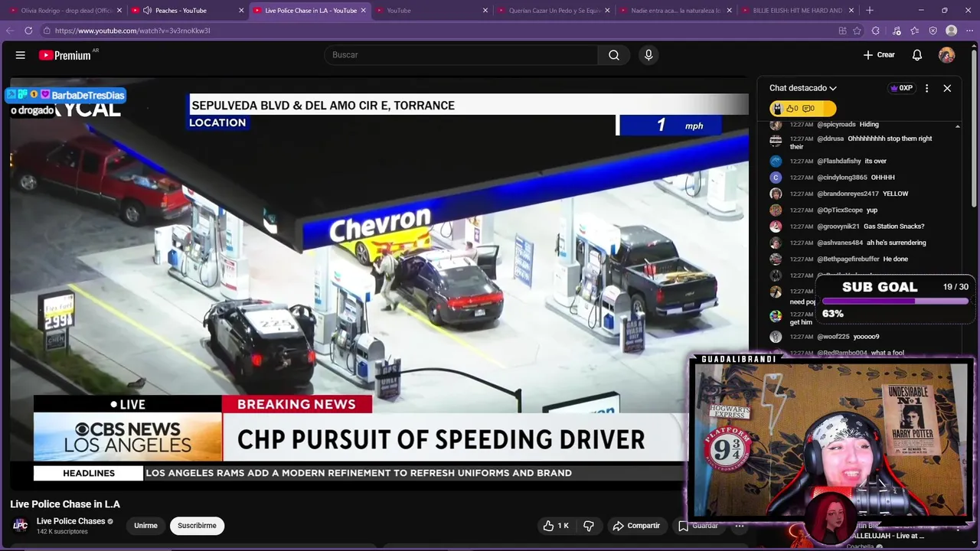
Task: Expand the Chat destacado dropdown
Action: coord(803,88)
